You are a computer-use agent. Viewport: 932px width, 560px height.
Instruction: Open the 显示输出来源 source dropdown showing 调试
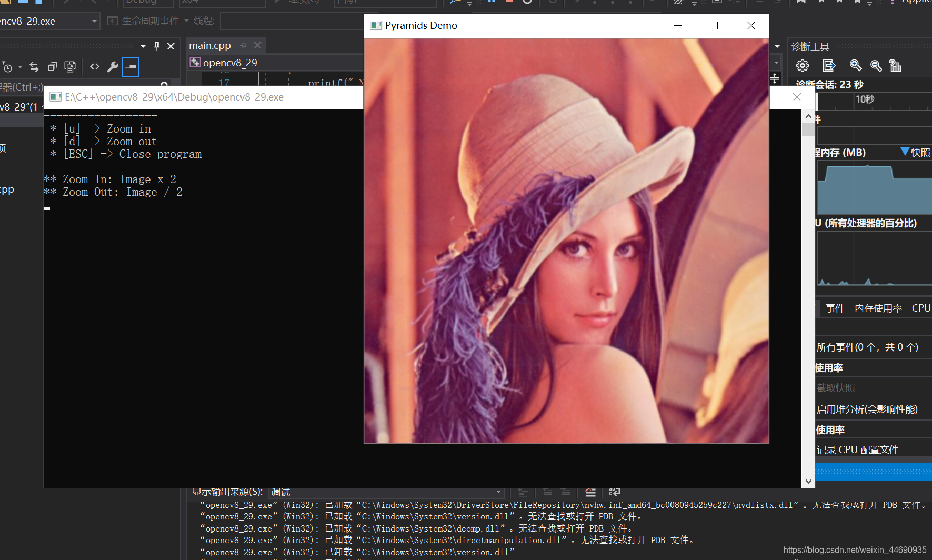(498, 492)
